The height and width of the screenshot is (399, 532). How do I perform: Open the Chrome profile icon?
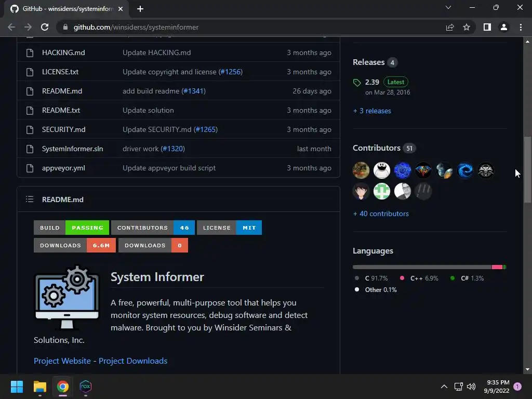click(504, 27)
